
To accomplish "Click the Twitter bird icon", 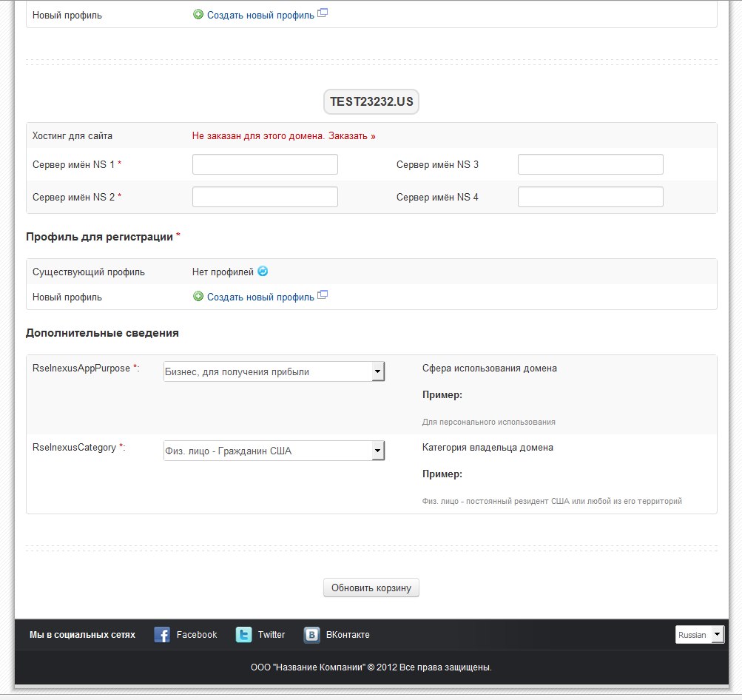I will (243, 635).
